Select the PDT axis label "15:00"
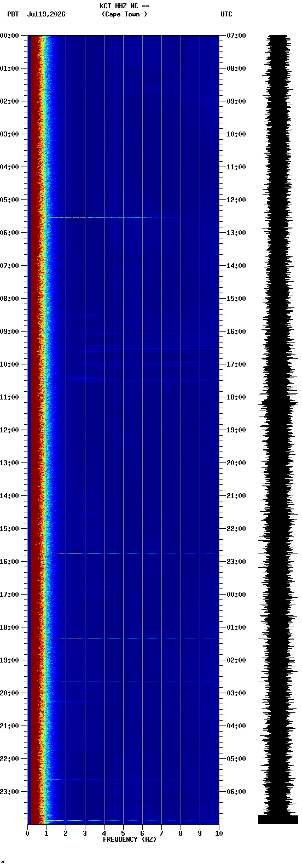The height and width of the screenshot is (868, 302). tap(9, 529)
